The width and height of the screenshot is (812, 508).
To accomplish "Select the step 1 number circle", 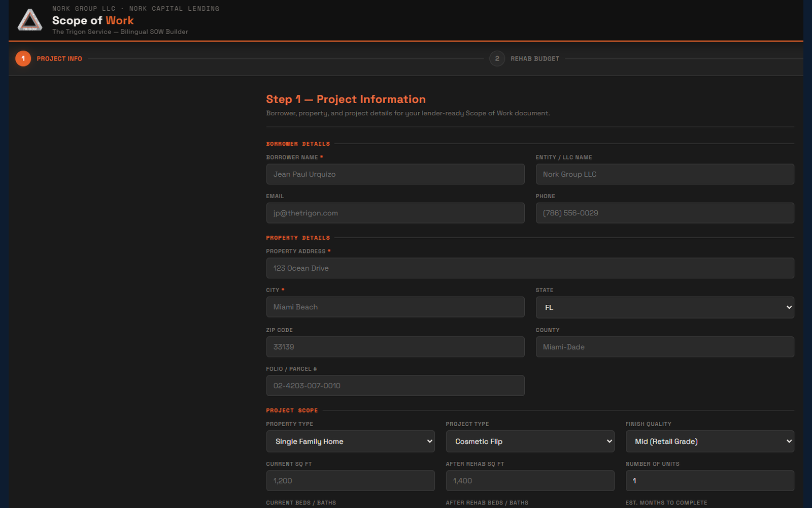I will coord(23,59).
